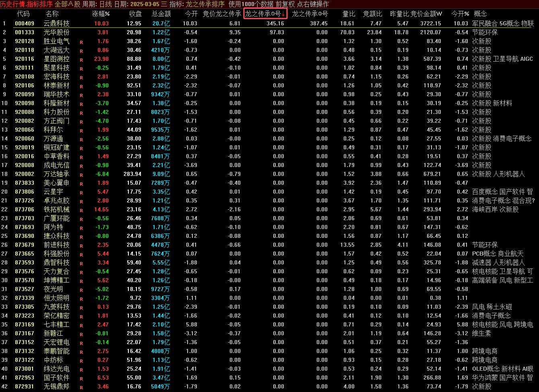
Task: Click the 龙之传承②号 column header
Action: [310, 14]
